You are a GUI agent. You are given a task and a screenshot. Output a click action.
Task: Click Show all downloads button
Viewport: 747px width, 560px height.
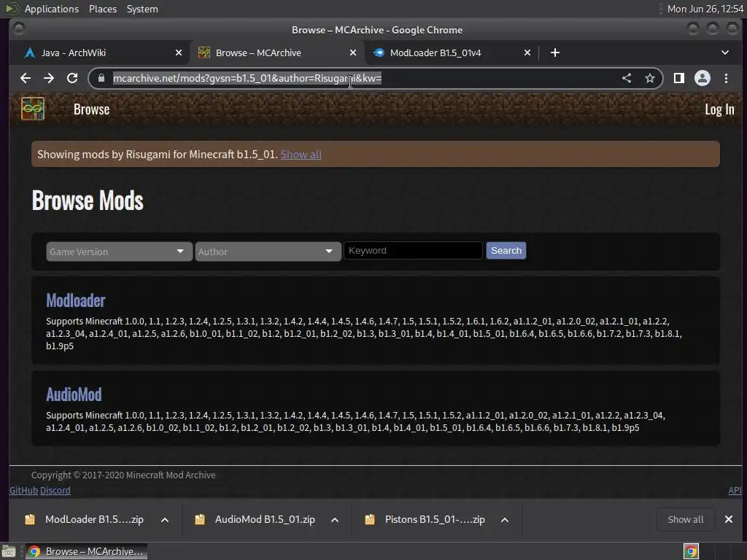(x=686, y=519)
